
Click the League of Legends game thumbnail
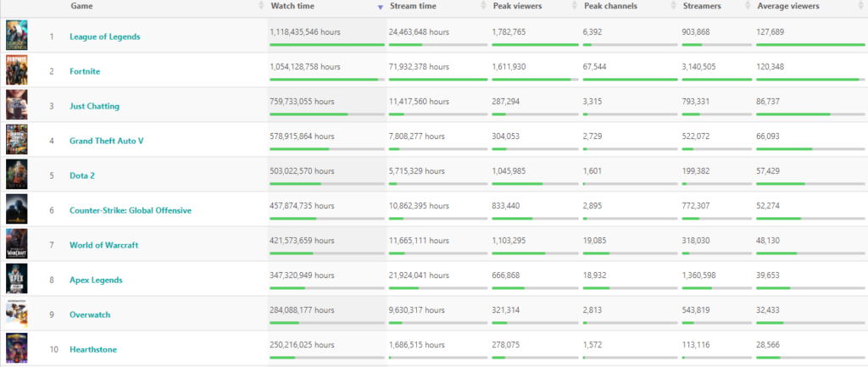[17, 36]
